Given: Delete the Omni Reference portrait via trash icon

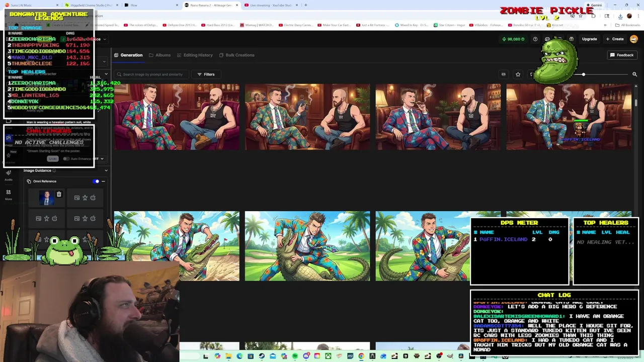Looking at the screenshot, I should point(59,194).
